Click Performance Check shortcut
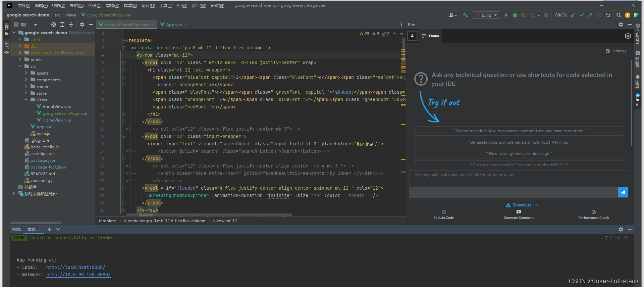This screenshot has width=644, height=287. 594,215
